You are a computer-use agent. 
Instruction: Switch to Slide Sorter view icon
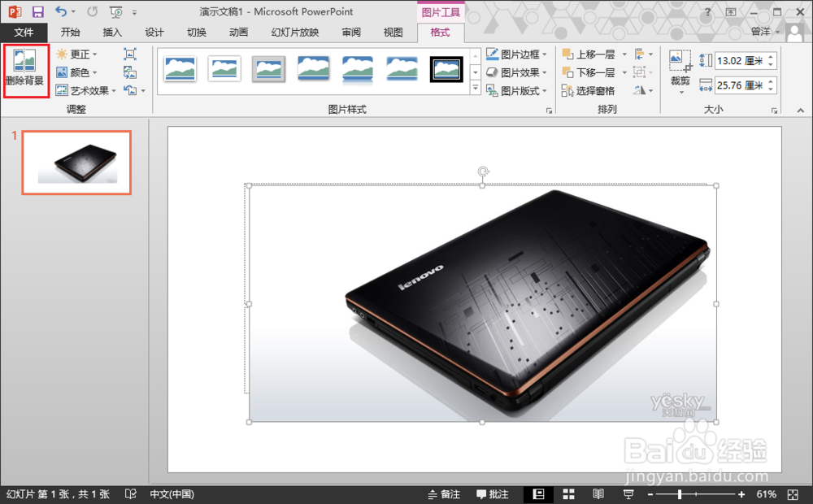(569, 494)
